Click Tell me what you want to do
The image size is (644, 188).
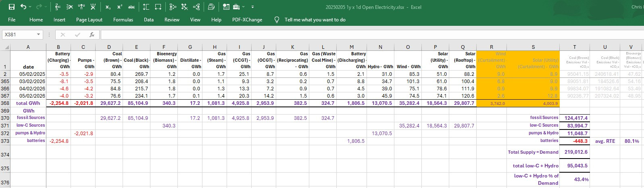(315, 20)
